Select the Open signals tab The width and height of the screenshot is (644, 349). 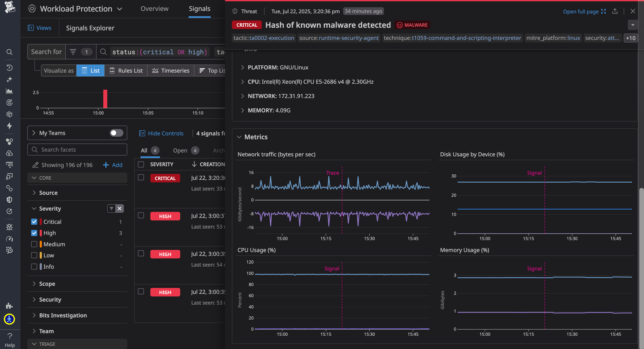(180, 150)
